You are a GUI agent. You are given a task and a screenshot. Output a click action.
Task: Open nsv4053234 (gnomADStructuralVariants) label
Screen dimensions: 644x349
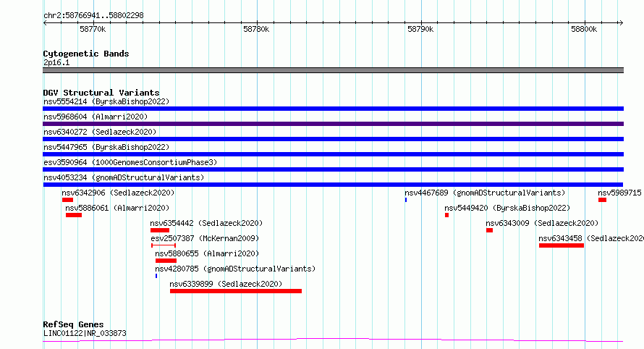[x=124, y=177]
